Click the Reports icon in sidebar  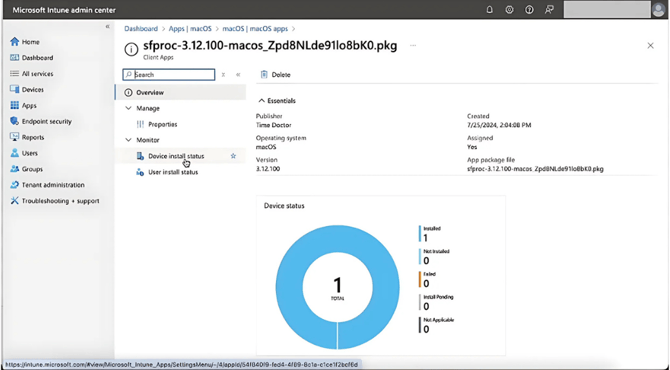click(x=15, y=137)
